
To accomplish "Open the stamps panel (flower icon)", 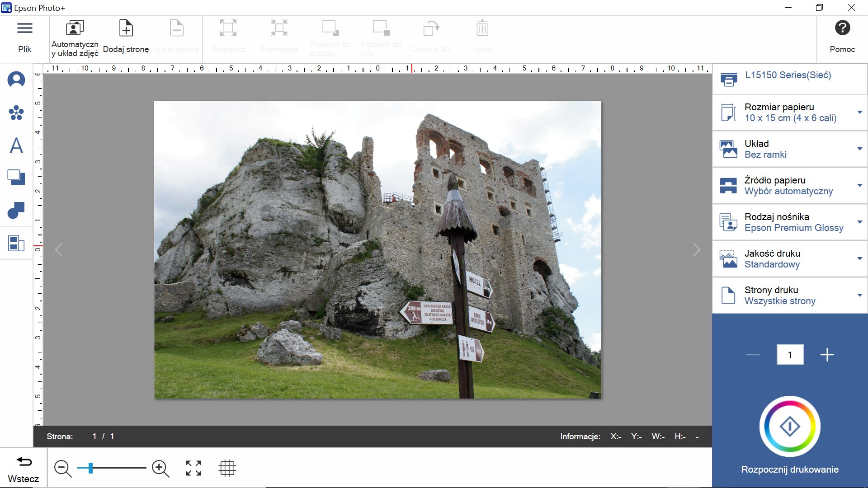I will (x=16, y=113).
